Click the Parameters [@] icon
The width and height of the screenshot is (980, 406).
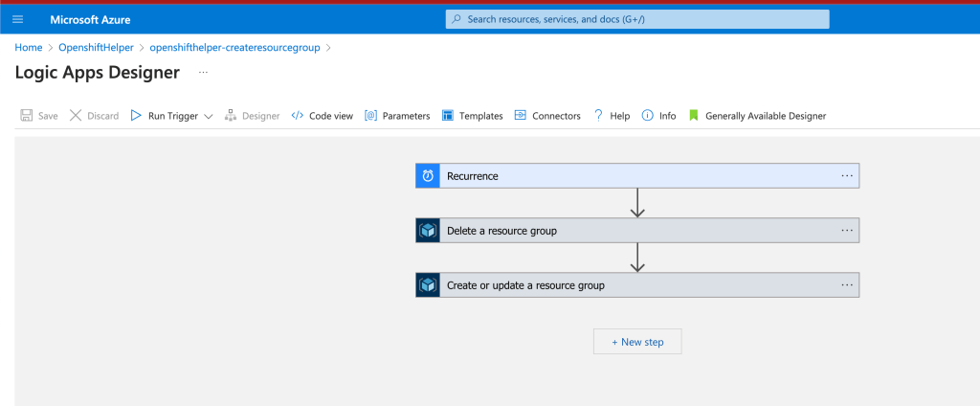coord(370,116)
